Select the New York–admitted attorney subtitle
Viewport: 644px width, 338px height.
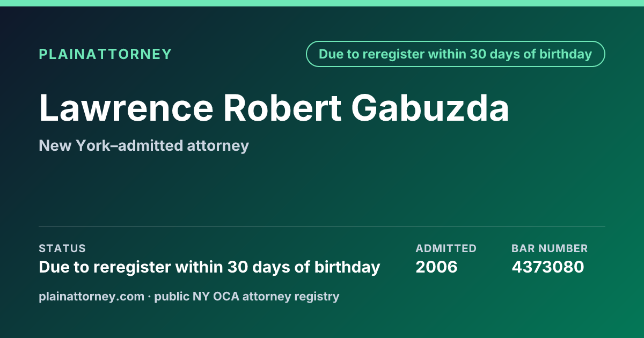tap(144, 146)
